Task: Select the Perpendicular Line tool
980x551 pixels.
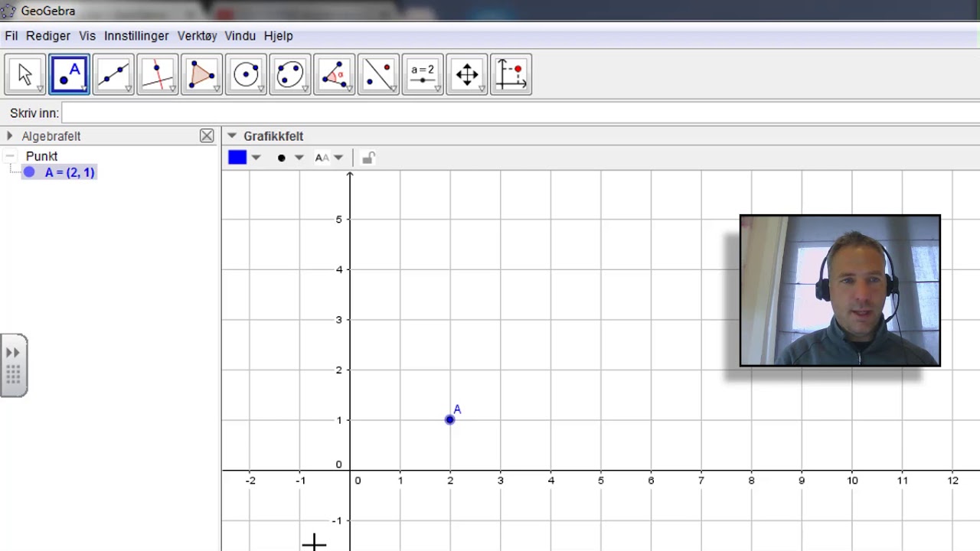Action: click(x=158, y=74)
